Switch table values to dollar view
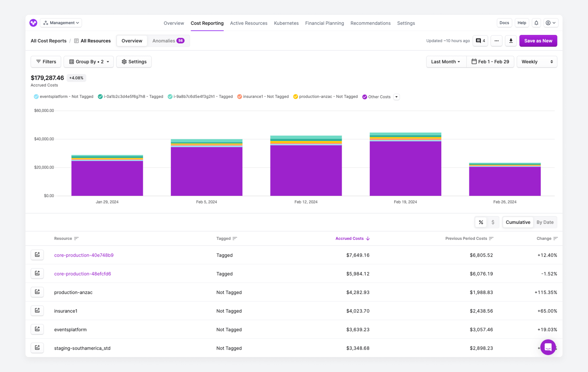The width and height of the screenshot is (588, 372). pyautogui.click(x=493, y=222)
